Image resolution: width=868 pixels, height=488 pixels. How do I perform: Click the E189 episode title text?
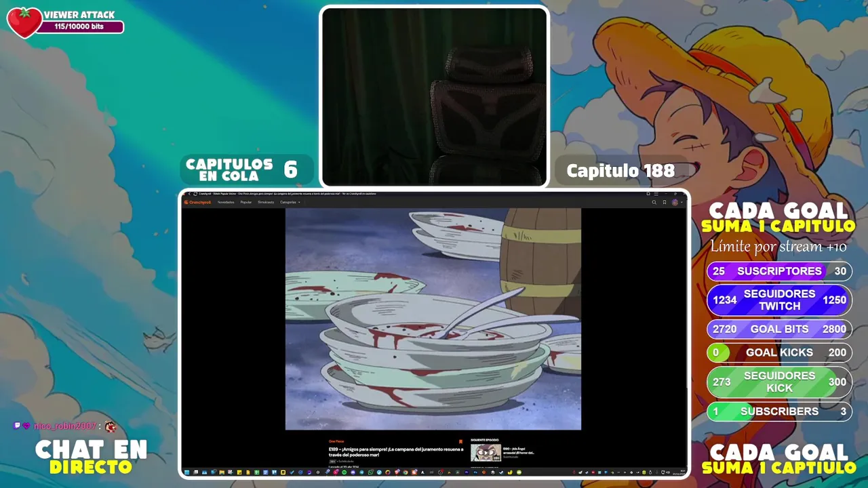point(396,451)
